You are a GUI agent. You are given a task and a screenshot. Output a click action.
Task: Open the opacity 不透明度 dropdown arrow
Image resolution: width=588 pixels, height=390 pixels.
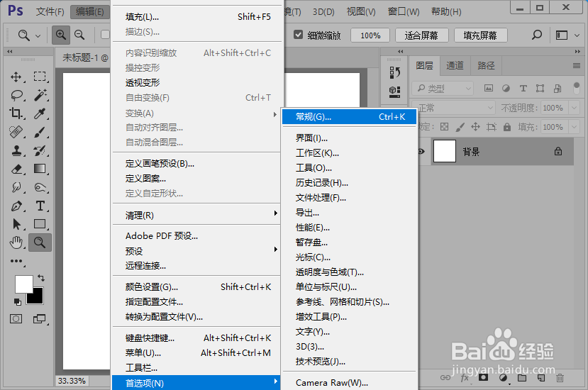574,108
